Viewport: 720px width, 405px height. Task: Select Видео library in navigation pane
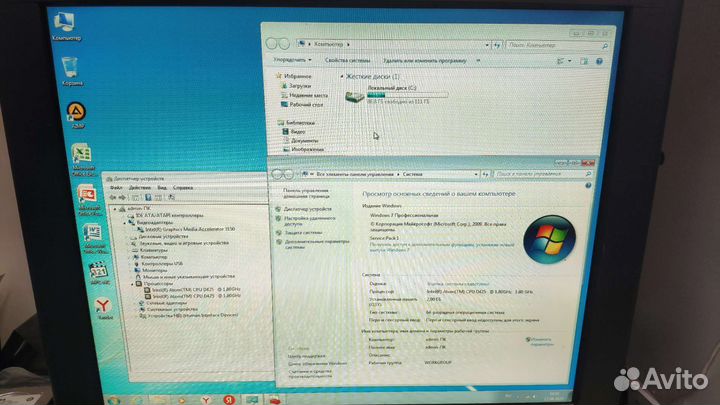(298, 132)
